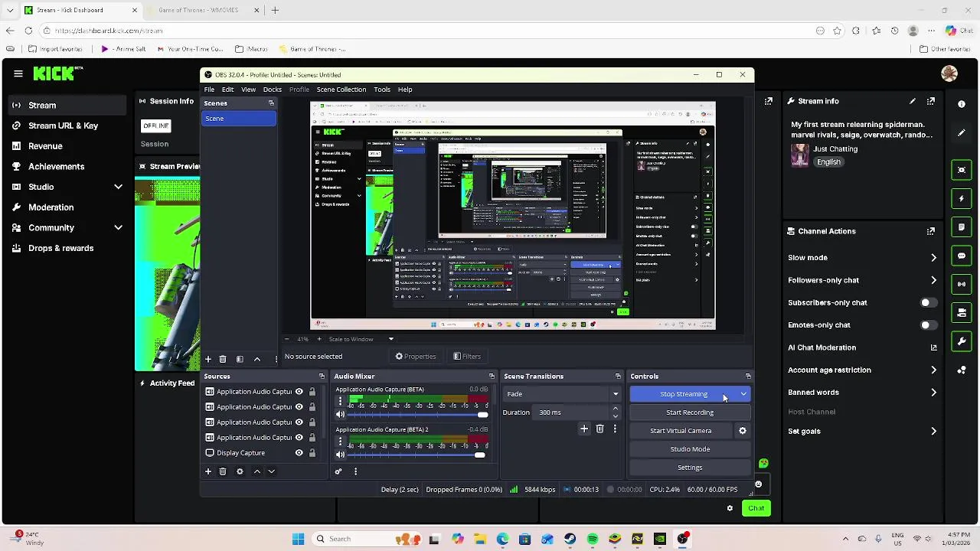The width and height of the screenshot is (980, 551).
Task: Open scene filters icon in Scenes toolbar
Action: pyautogui.click(x=240, y=359)
